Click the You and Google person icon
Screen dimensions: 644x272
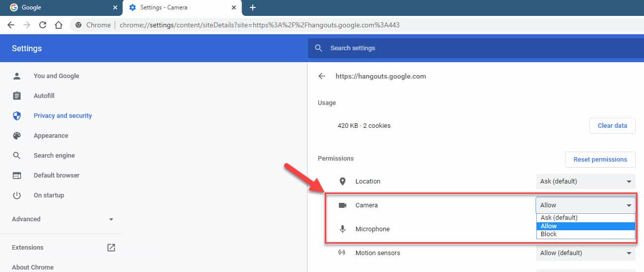17,76
